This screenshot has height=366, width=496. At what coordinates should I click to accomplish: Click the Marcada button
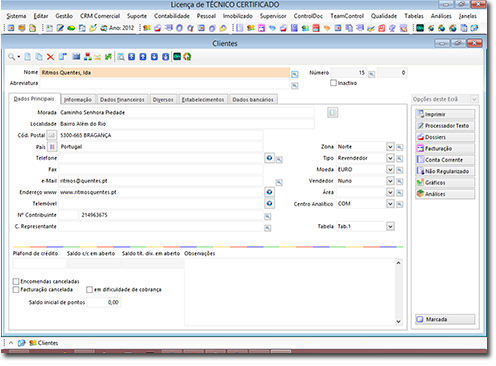point(445,319)
